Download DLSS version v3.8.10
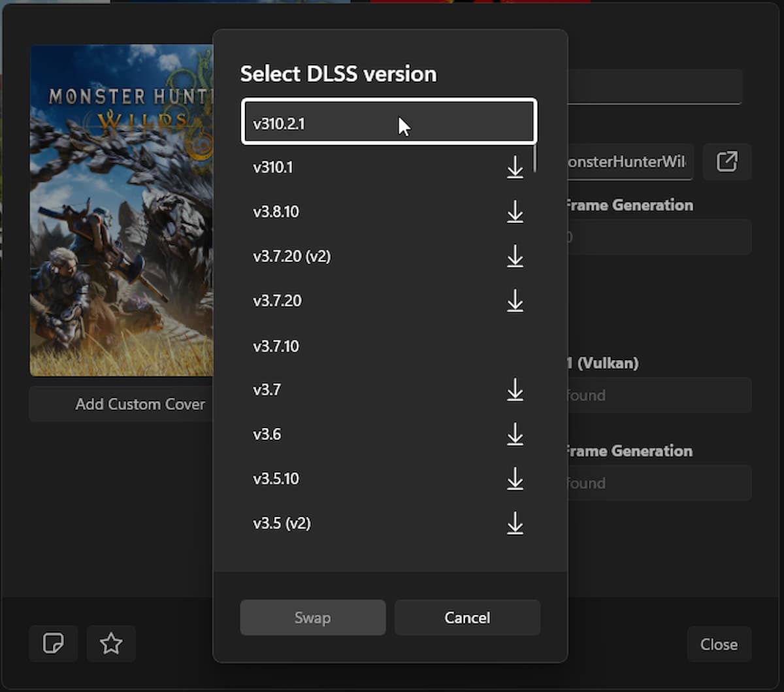Screen dimensions: 784x692 [x=515, y=212]
